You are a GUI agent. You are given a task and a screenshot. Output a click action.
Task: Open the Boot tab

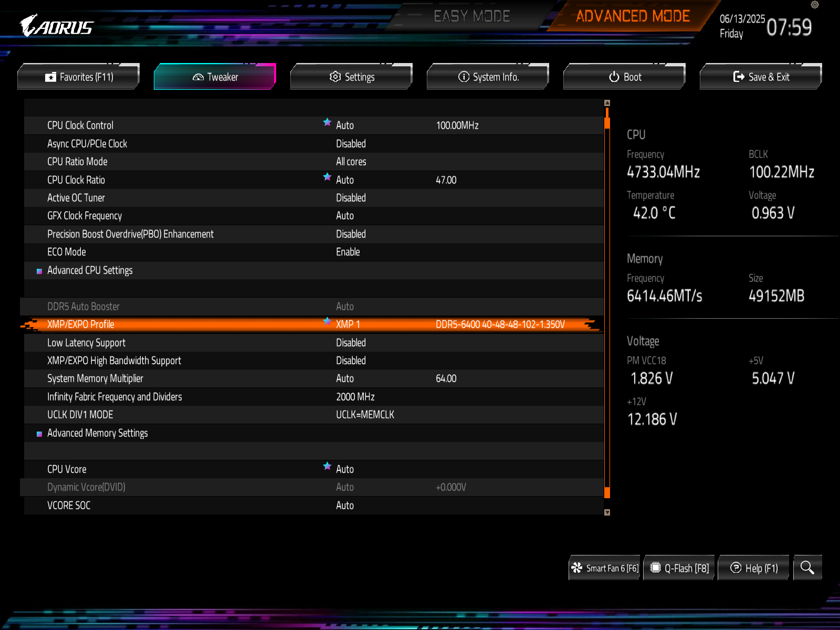click(625, 77)
